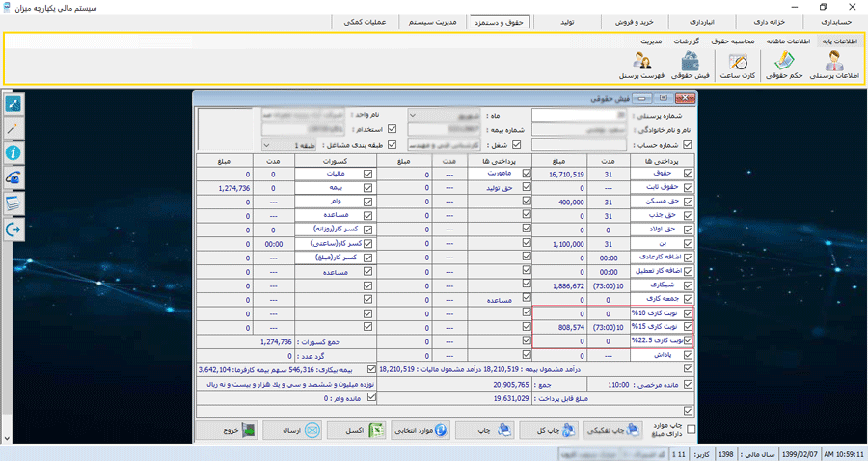Switch to خرید و فروش main tab

[x=635, y=22]
